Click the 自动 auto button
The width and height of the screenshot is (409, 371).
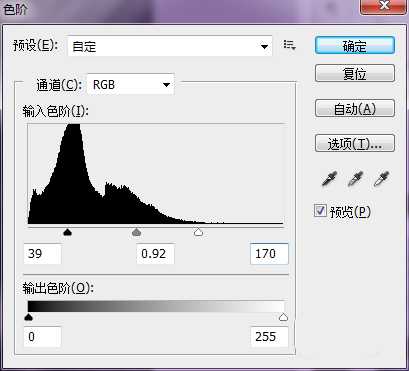355,108
